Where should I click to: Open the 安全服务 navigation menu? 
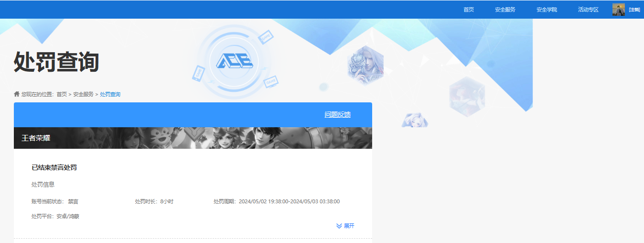(505, 10)
